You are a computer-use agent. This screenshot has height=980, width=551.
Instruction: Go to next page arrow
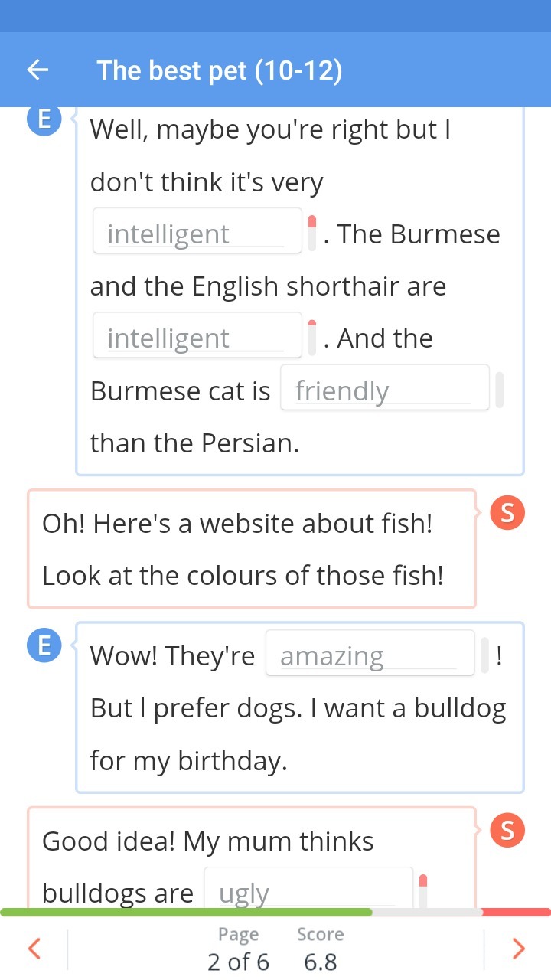click(x=518, y=949)
